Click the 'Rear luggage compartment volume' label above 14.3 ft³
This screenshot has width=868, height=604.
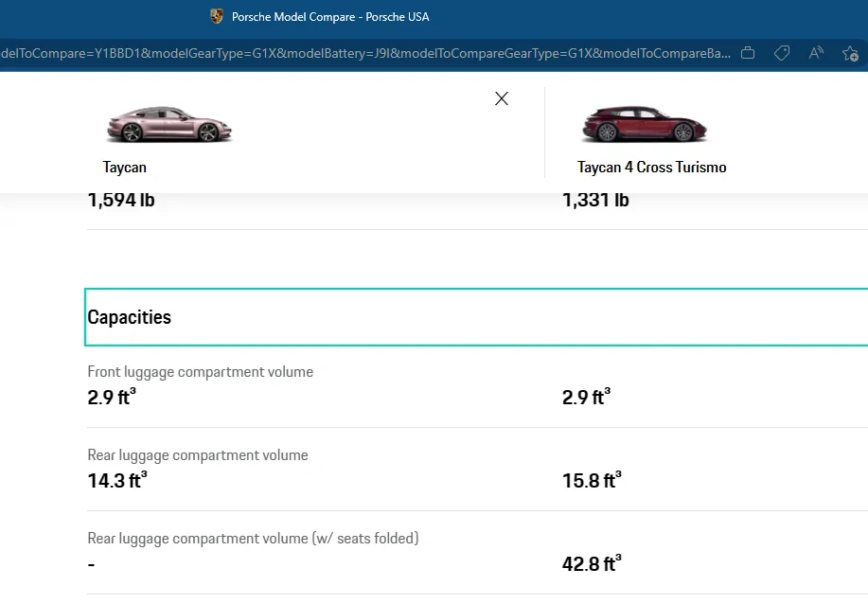(x=198, y=455)
